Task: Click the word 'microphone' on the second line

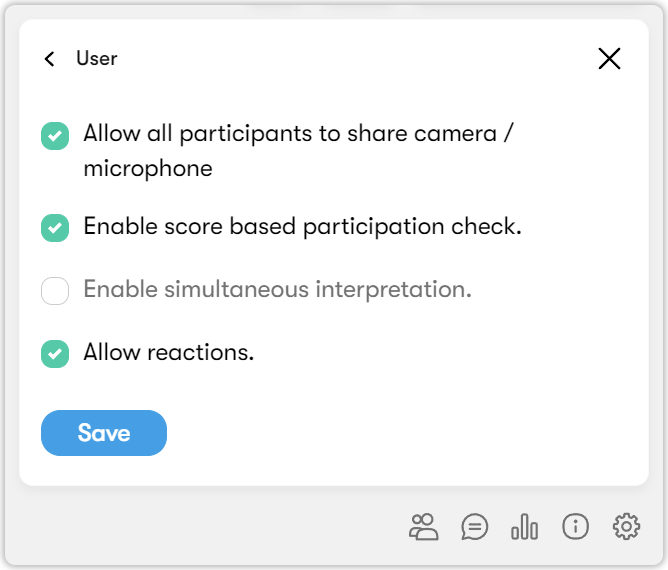Action: pyautogui.click(x=148, y=169)
